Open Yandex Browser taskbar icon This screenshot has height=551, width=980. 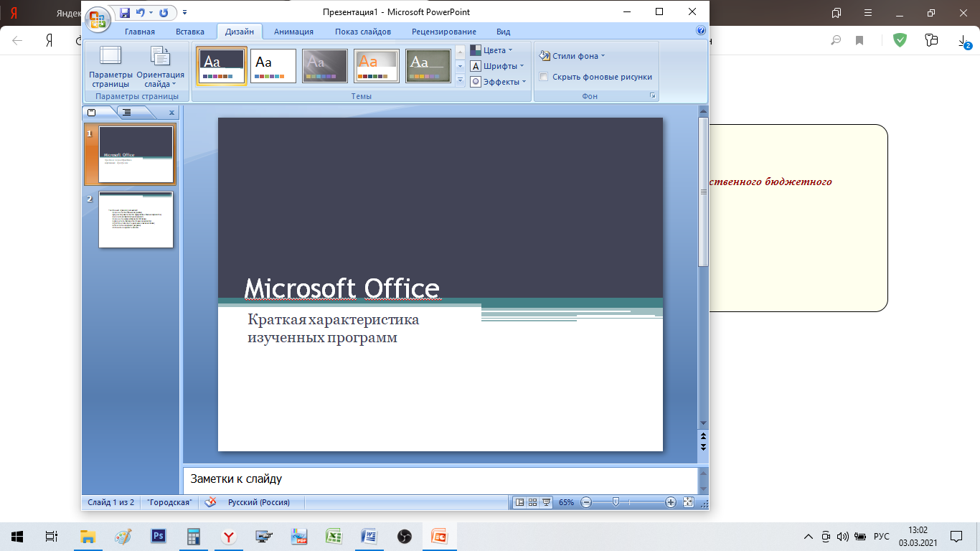tap(229, 536)
